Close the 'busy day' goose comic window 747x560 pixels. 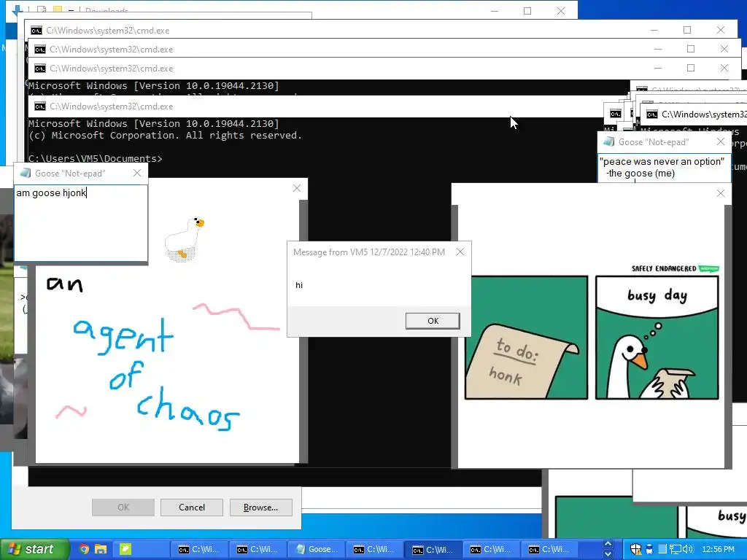(721, 193)
